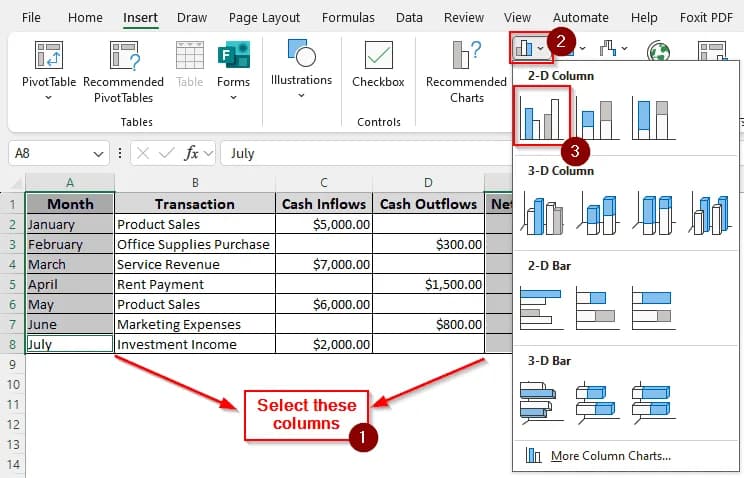The height and width of the screenshot is (478, 744).
Task: Switch to the Formulas tab
Action: (x=348, y=18)
